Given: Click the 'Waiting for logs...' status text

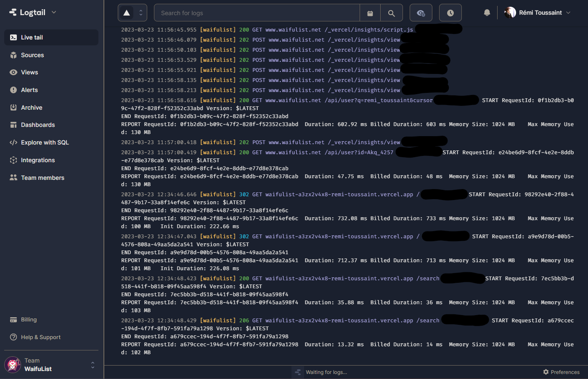Looking at the screenshot, I should click(x=326, y=372).
